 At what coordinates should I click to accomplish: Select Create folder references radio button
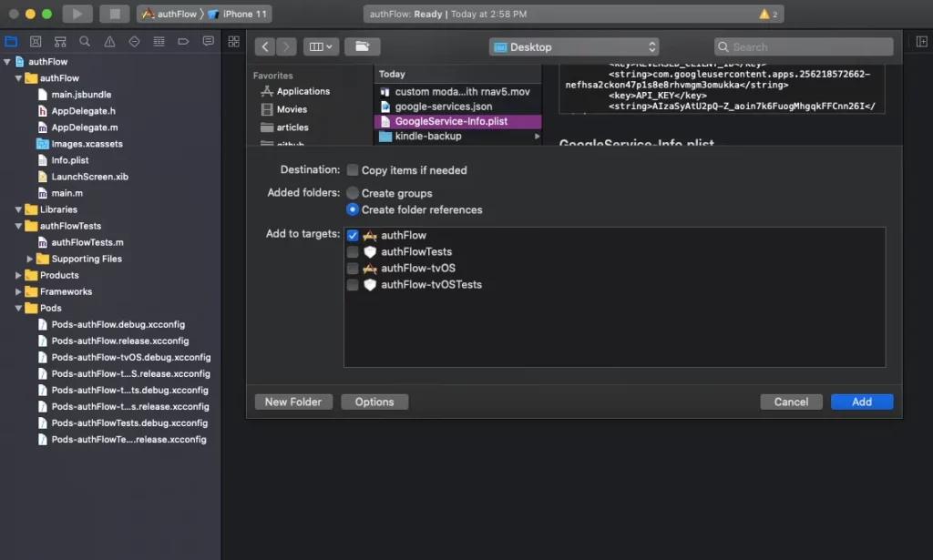pos(353,209)
